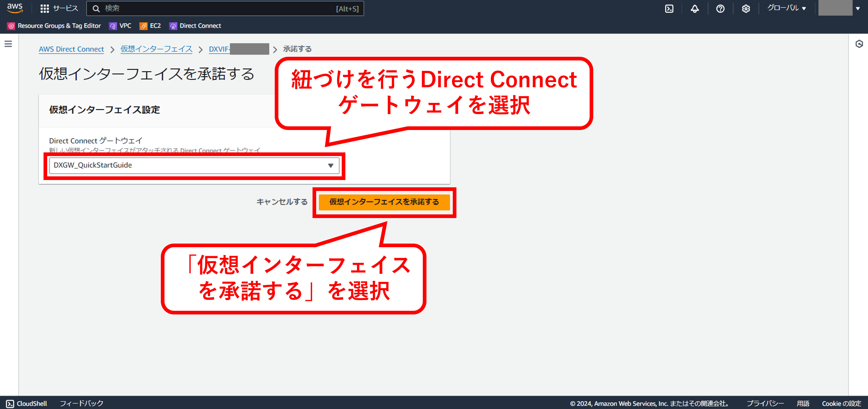Click the dropdown arrow beside DXGW_QuickStartGuide

point(331,165)
